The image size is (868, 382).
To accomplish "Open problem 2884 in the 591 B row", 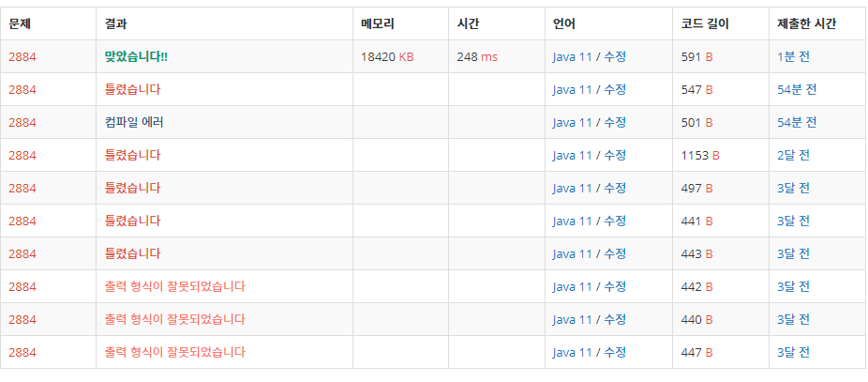I will coord(22,56).
